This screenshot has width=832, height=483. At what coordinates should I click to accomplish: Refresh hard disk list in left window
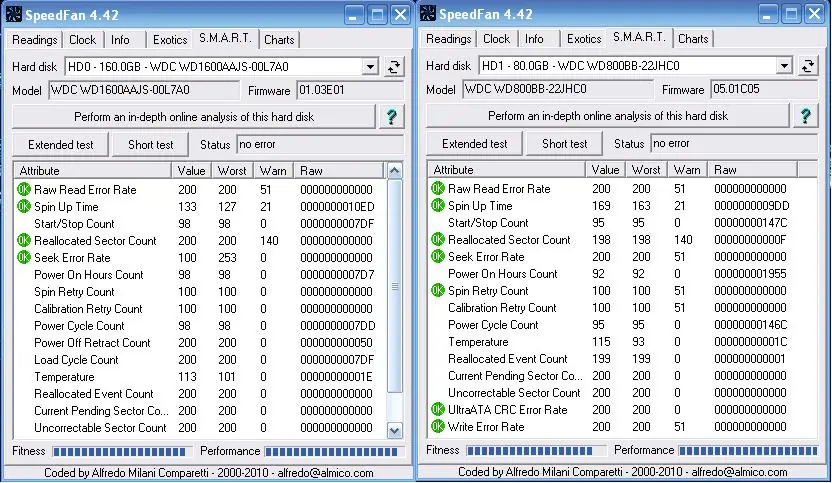coord(394,67)
